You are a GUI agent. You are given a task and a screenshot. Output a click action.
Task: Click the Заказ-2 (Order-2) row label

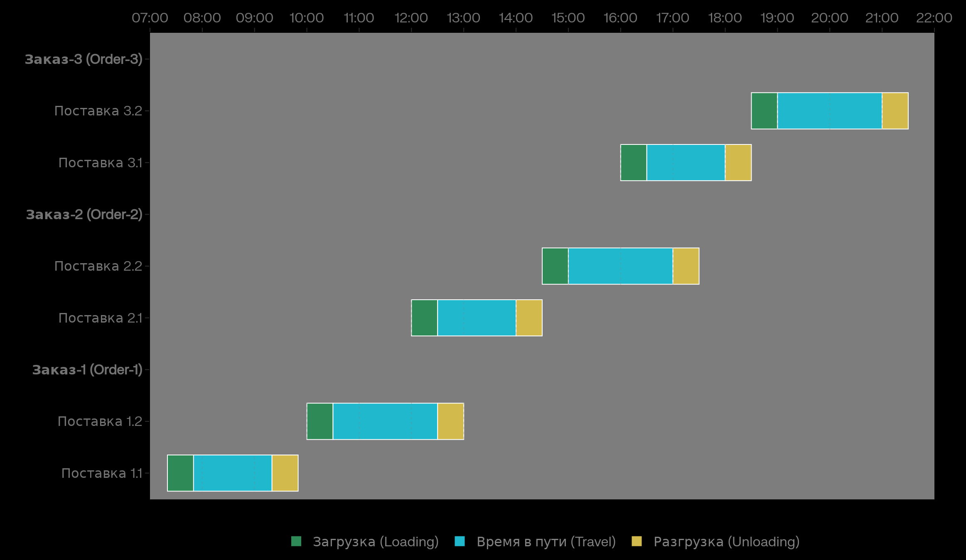(x=84, y=215)
